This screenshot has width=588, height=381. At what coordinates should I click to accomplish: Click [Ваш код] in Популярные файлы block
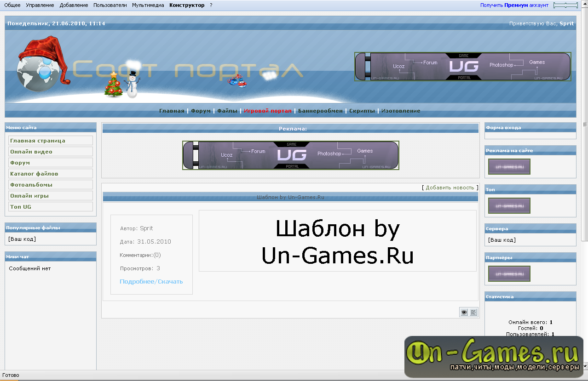pyautogui.click(x=22, y=239)
